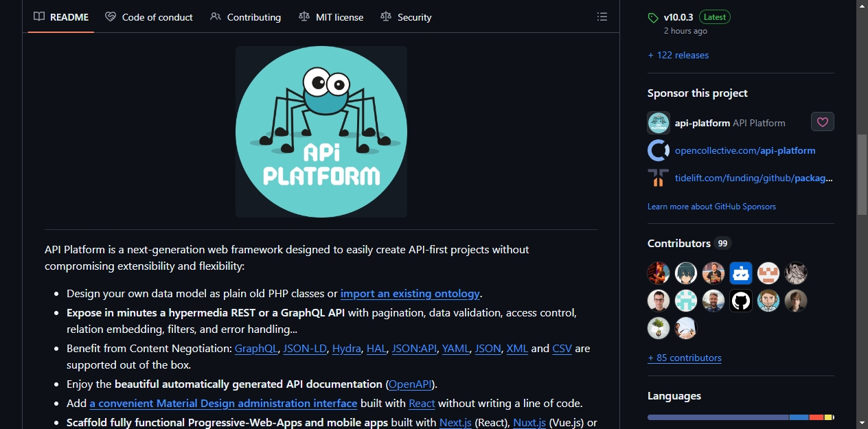Open the fifth avatar in second contributor row

click(x=768, y=301)
